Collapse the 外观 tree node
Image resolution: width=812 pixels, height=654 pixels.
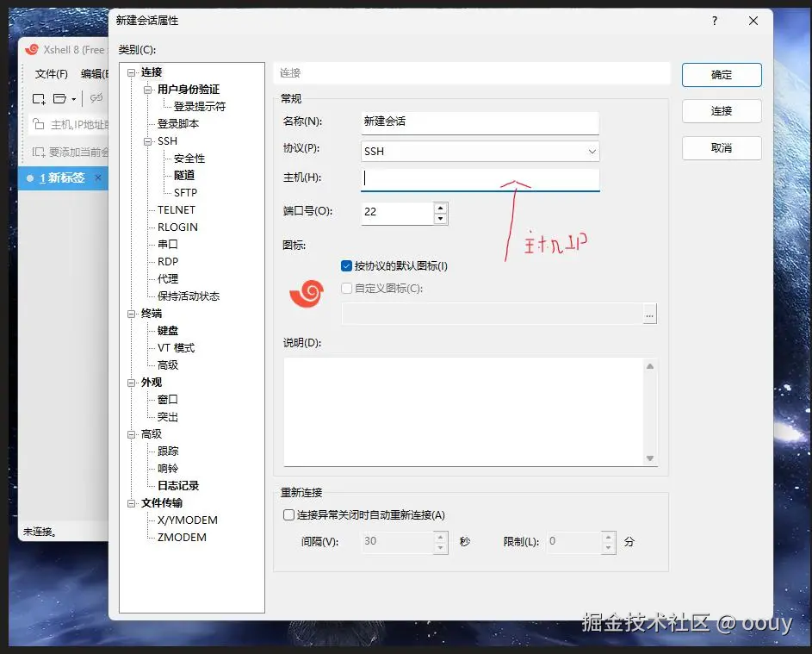point(132,383)
